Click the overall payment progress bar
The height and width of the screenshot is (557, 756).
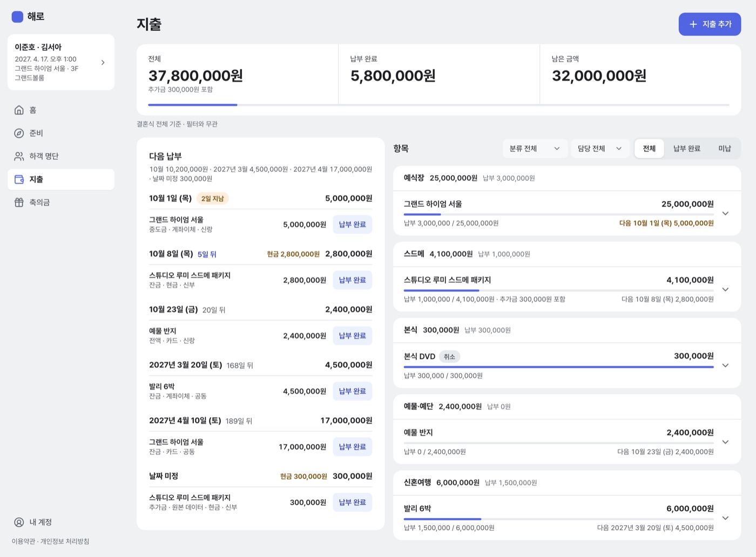(x=438, y=105)
